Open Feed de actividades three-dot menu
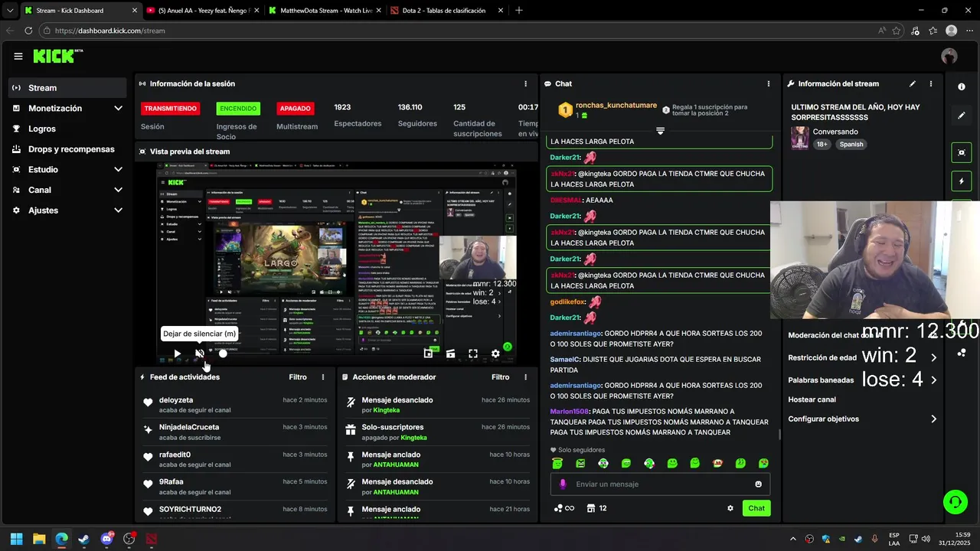The height and width of the screenshot is (551, 980). (323, 377)
